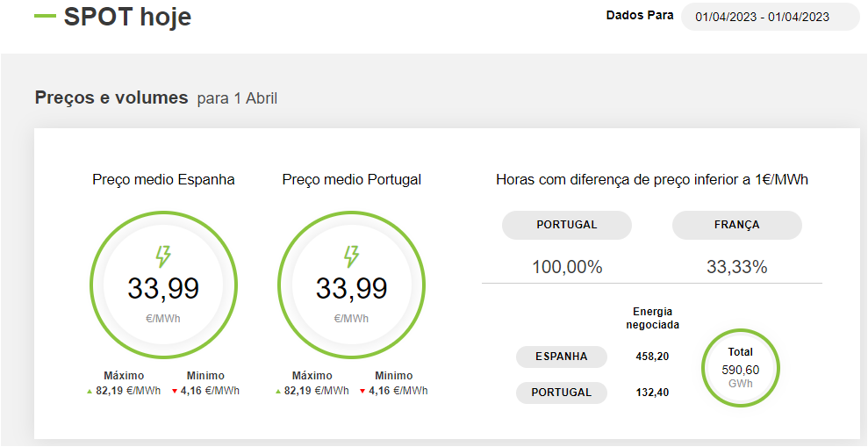This screenshot has height=447, width=868.
Task: Select the PORTUGAL pill under price difference hours
Action: tap(566, 225)
